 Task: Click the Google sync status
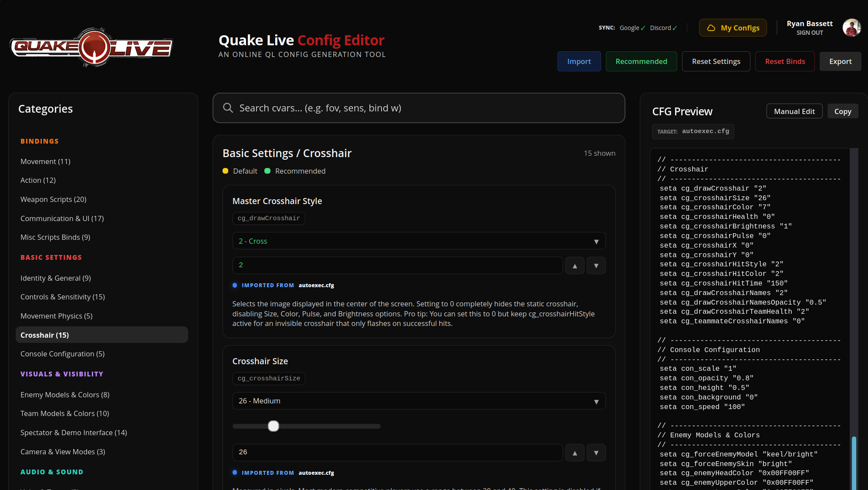[632, 28]
